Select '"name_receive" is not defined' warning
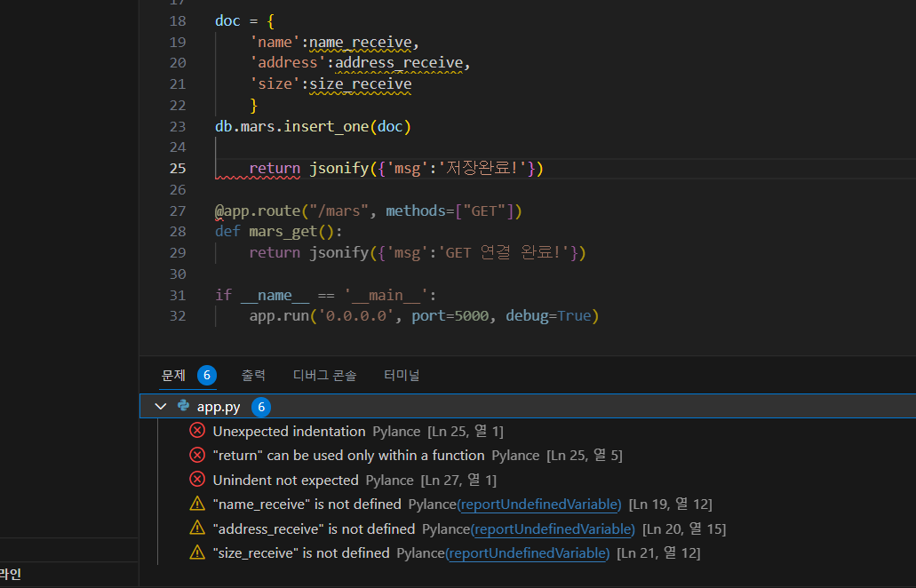Screen dimensions: 916x588 click(307, 504)
